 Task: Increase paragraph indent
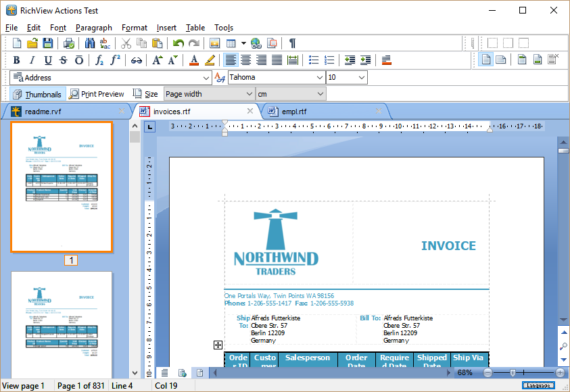point(365,60)
